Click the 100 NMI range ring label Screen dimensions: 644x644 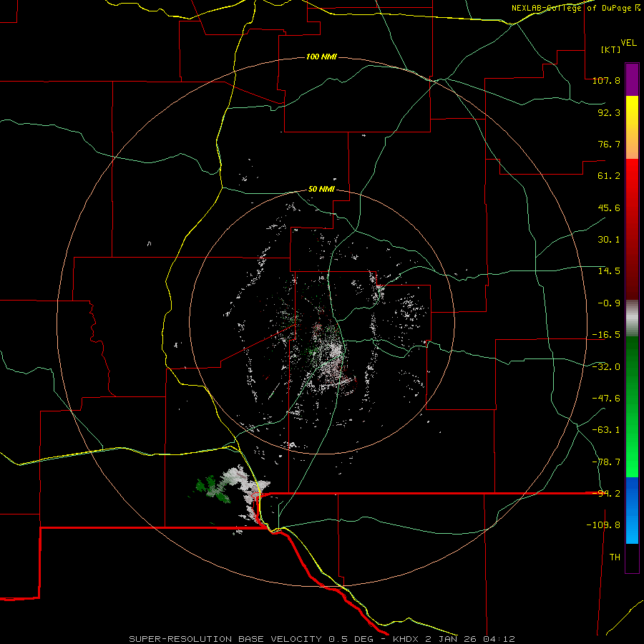click(x=321, y=57)
